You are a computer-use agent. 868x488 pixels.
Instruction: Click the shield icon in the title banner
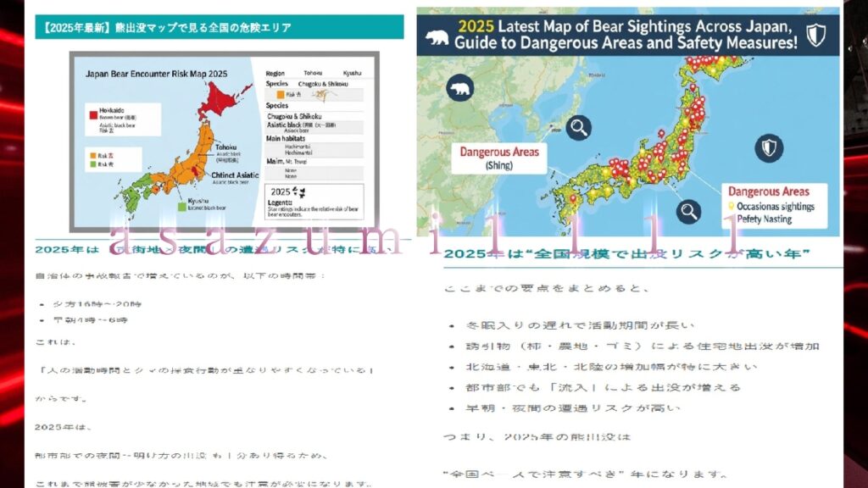(x=815, y=35)
